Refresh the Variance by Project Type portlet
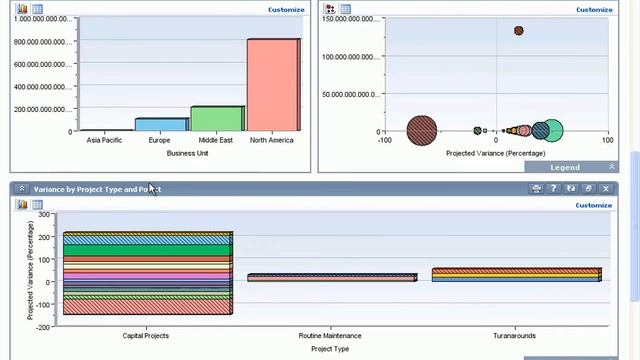The width and height of the screenshot is (640, 360). [571, 189]
